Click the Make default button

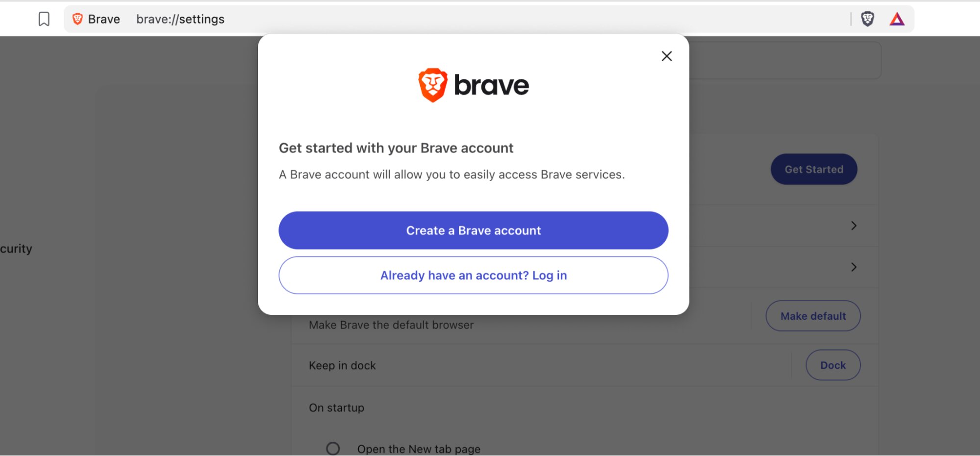coord(813,316)
